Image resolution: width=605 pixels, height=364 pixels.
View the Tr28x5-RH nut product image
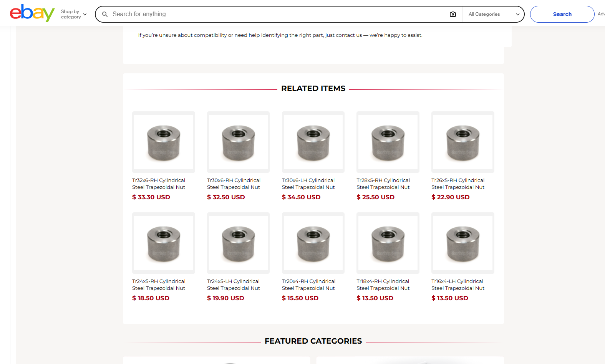pos(388,142)
